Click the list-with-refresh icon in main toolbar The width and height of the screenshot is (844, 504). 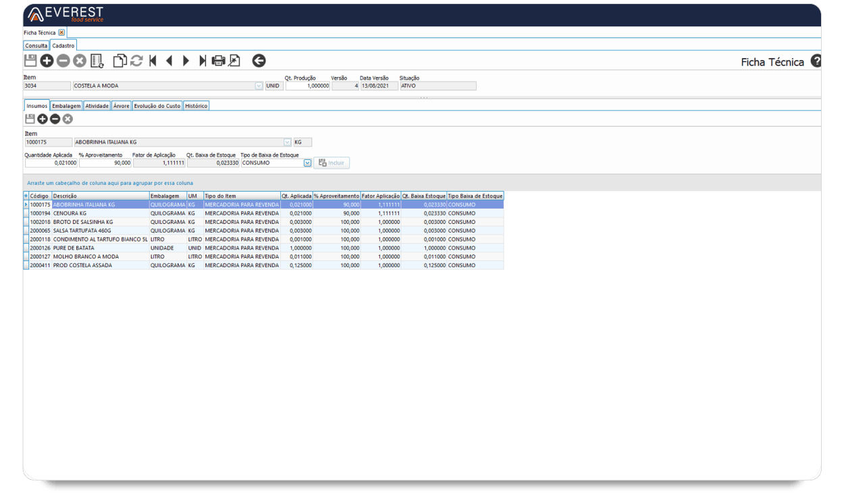[97, 61]
